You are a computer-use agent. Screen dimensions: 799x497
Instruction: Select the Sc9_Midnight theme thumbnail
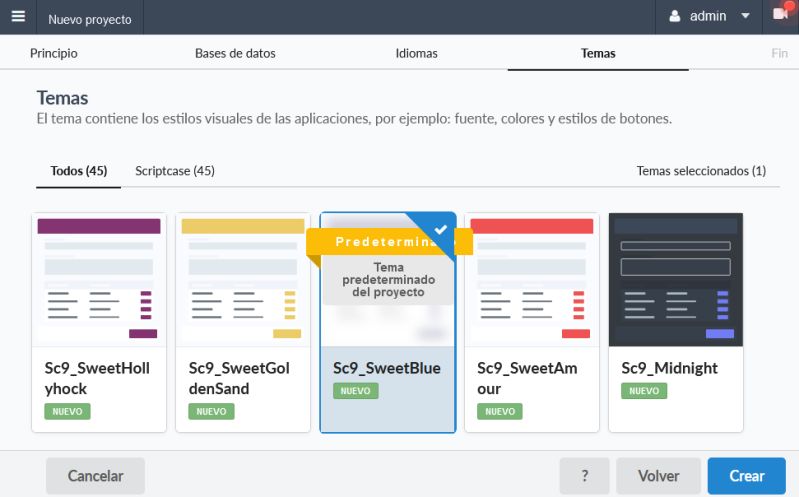click(676, 280)
